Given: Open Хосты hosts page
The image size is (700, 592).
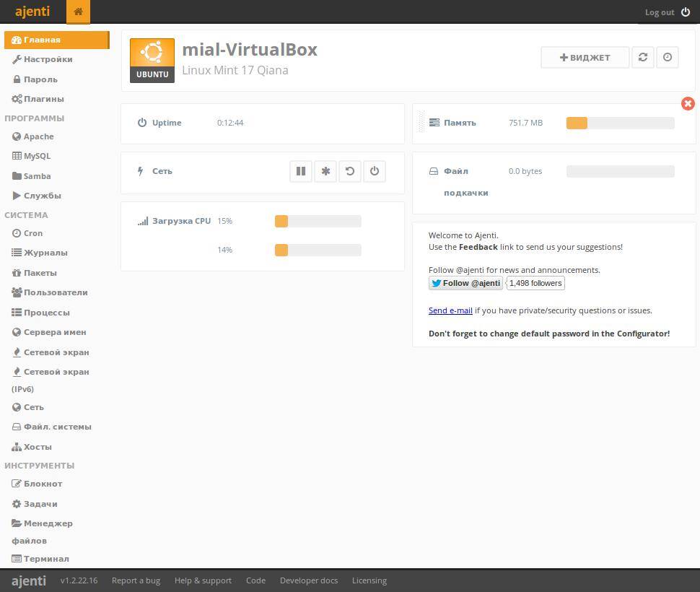Looking at the screenshot, I should coord(32,447).
